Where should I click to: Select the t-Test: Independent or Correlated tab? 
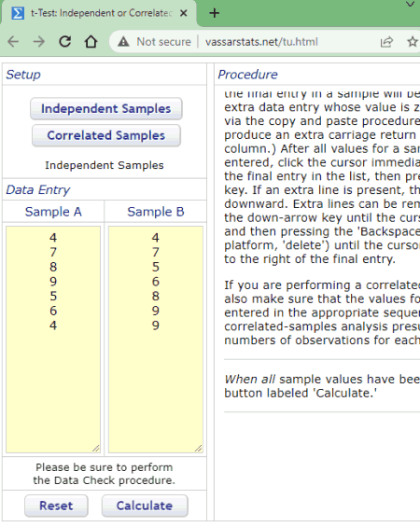tap(99, 13)
